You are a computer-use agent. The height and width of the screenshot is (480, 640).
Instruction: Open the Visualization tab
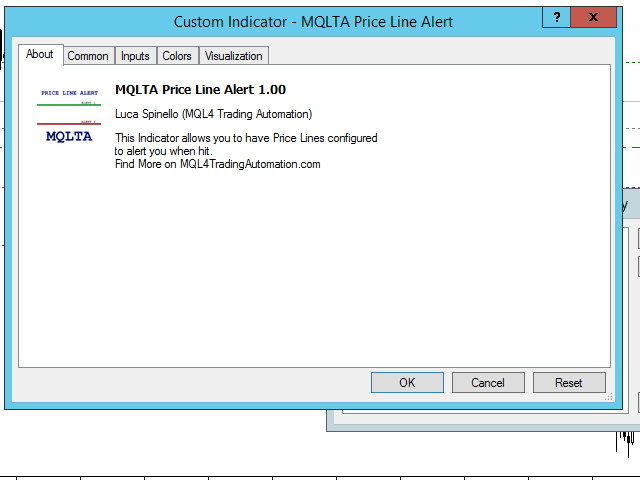click(233, 56)
